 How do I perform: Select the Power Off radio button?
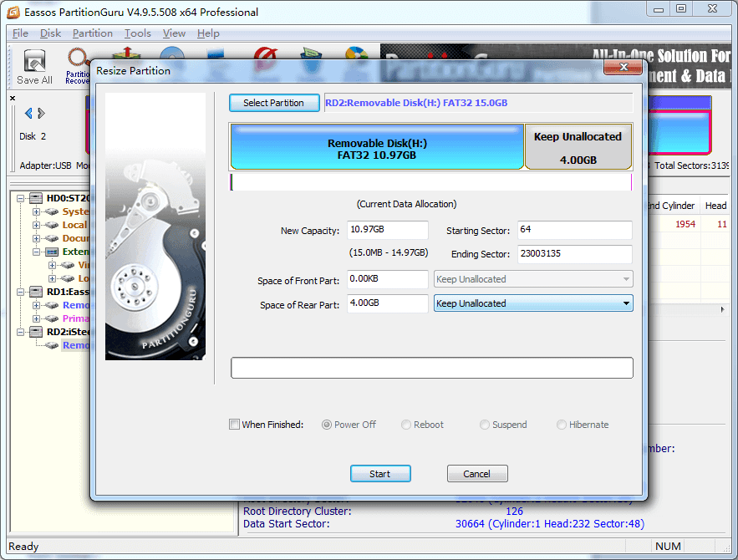[326, 425]
